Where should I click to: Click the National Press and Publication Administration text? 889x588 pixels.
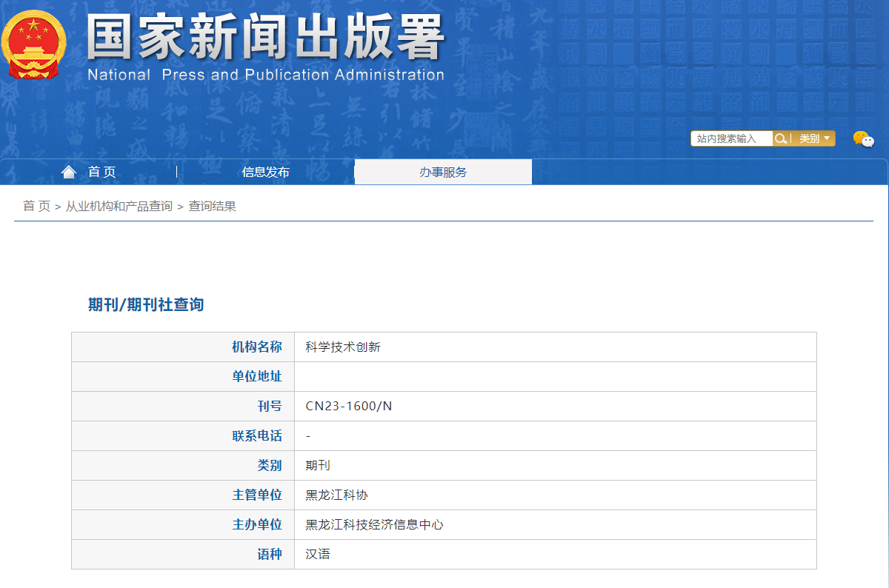(x=265, y=75)
